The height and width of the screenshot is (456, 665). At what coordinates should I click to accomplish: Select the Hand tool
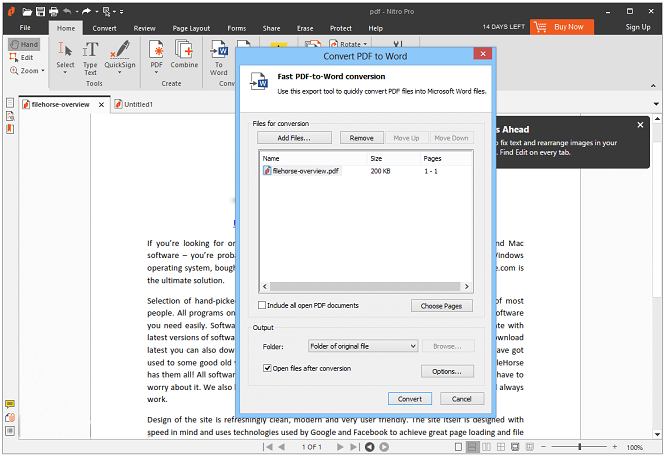click(x=24, y=45)
